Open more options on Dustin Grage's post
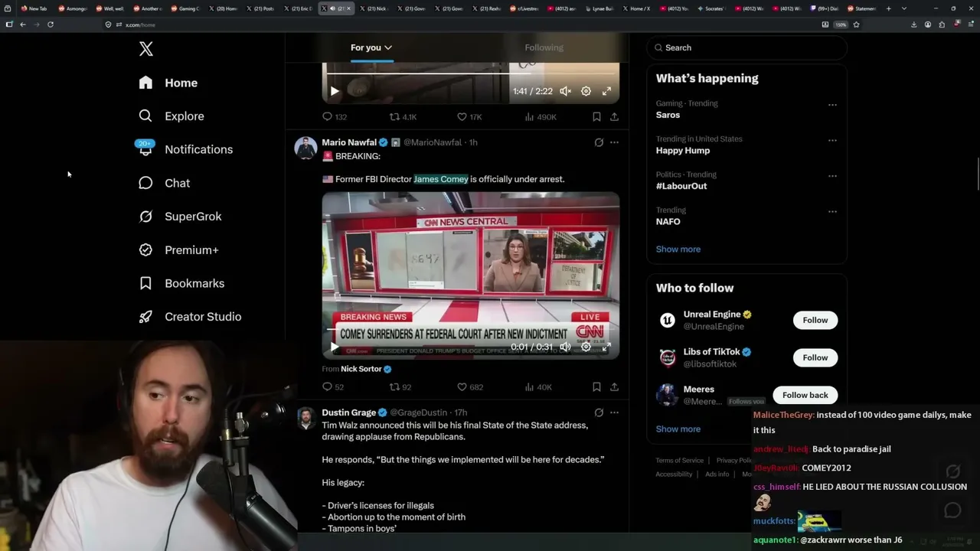 pos(614,412)
